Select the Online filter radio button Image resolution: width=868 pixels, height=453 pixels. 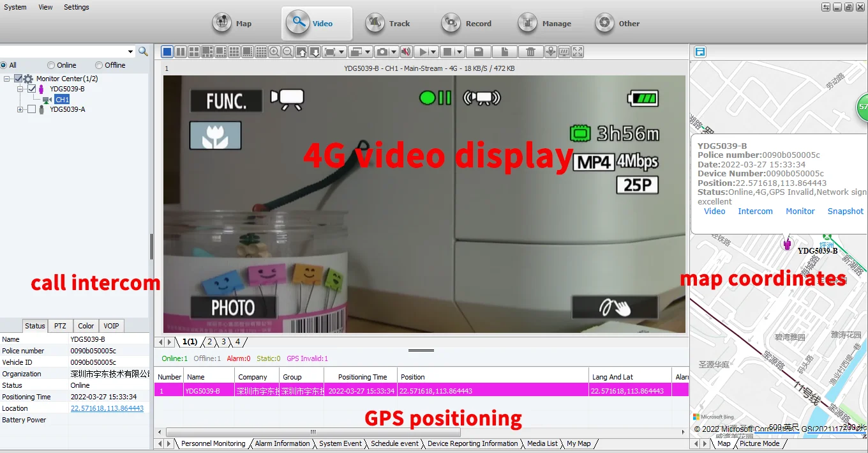point(51,65)
